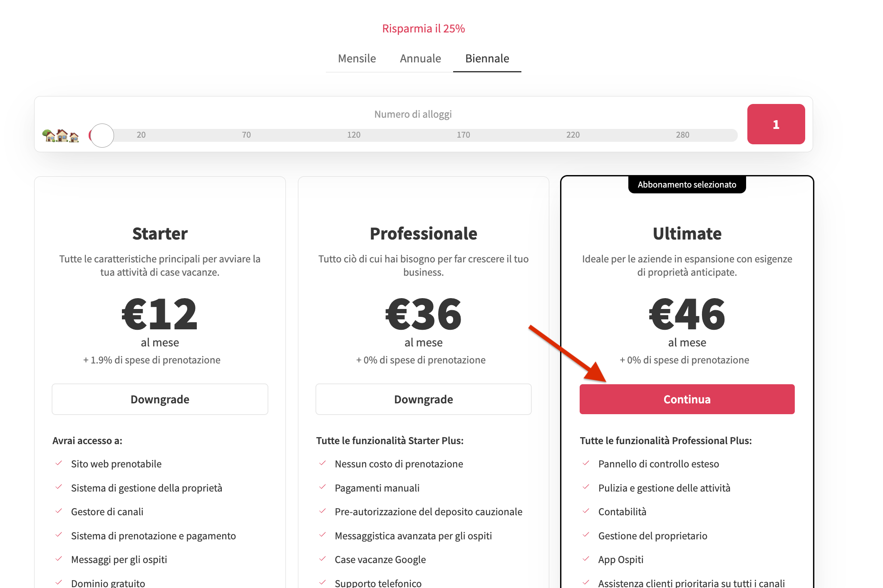Click checkmark icon beside Case vacanze Google
Screen dimensions: 883x588
322,559
